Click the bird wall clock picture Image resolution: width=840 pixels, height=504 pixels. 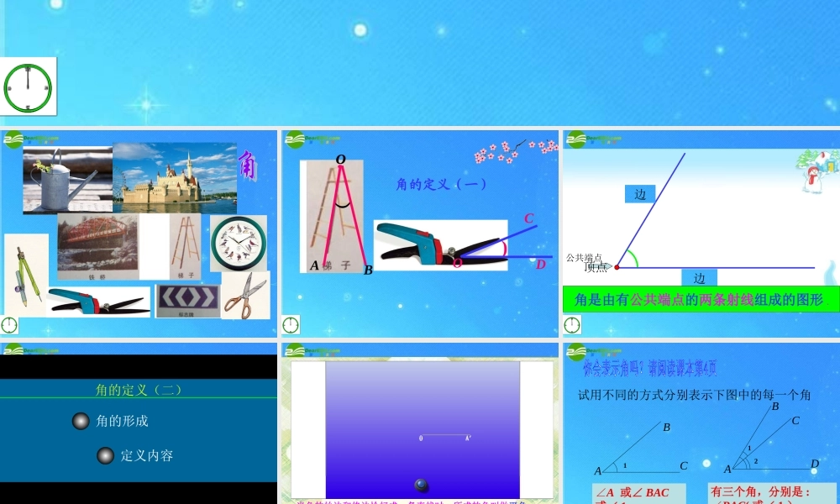coord(239,243)
